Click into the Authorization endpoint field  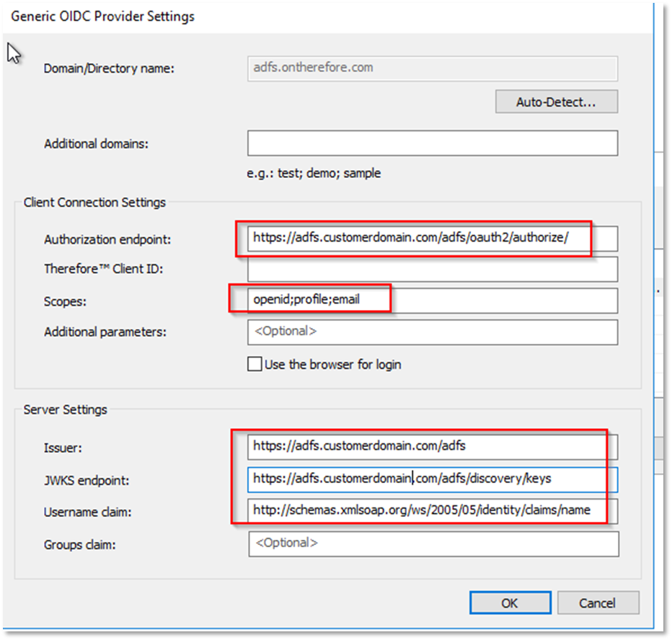click(432, 239)
